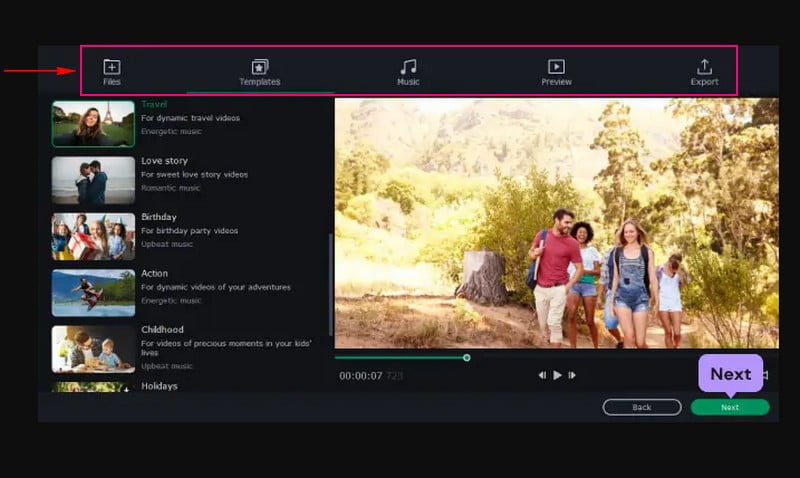Screen dimensions: 800x478
Task: Click the Back button
Action: [642, 407]
